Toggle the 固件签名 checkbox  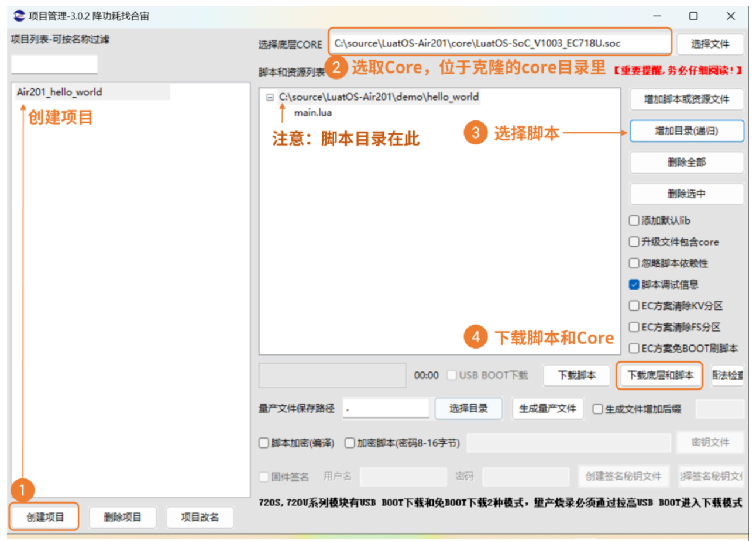(x=264, y=477)
